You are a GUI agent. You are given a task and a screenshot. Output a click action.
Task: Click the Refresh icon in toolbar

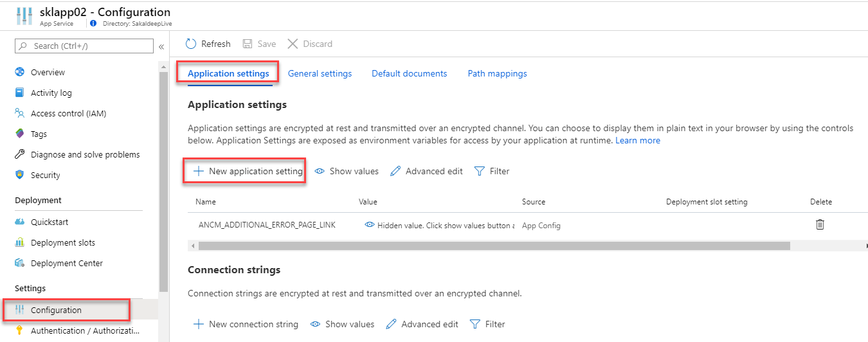tap(190, 44)
